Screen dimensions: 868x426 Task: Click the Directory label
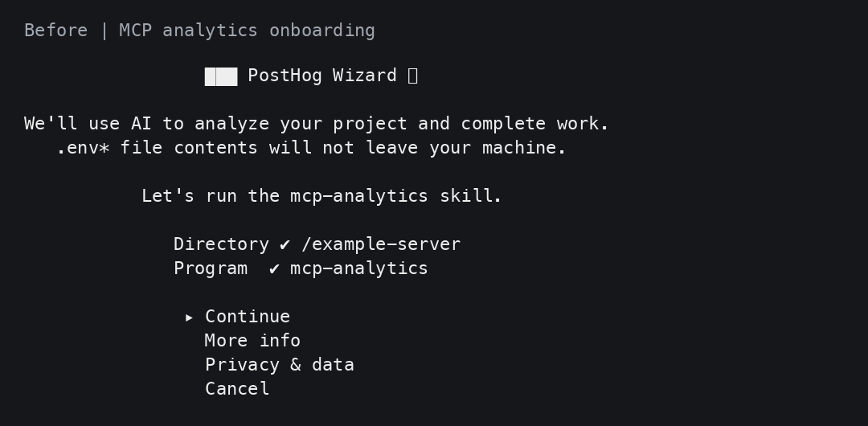click(x=222, y=244)
